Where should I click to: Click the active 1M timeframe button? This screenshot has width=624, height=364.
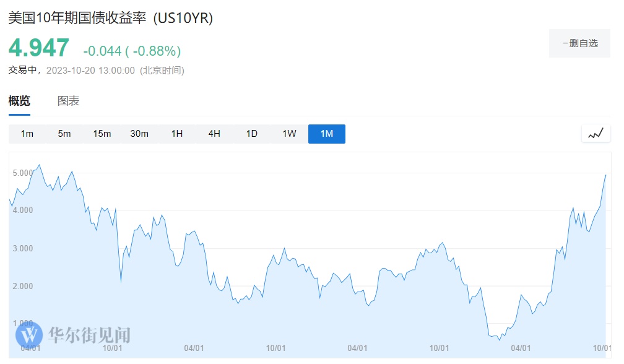point(327,134)
